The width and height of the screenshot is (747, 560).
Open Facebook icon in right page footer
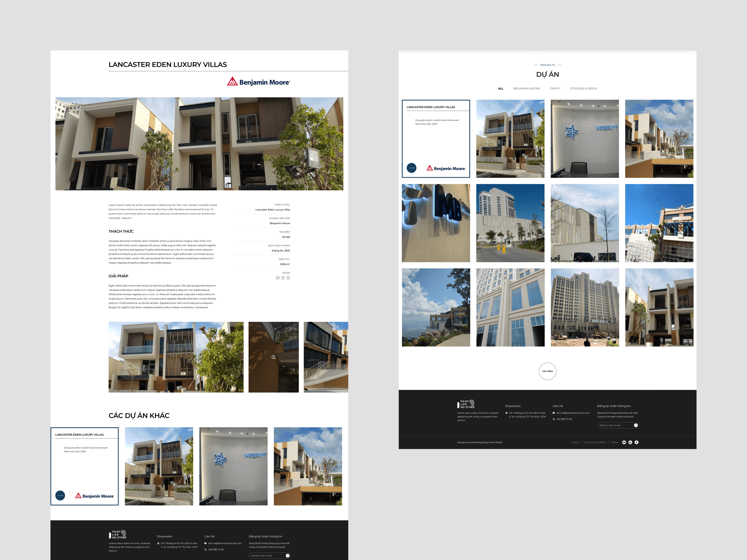click(637, 442)
